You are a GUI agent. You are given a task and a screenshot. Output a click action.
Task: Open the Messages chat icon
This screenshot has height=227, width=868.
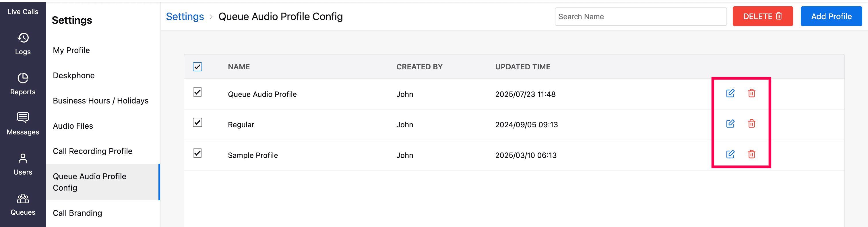(x=23, y=118)
